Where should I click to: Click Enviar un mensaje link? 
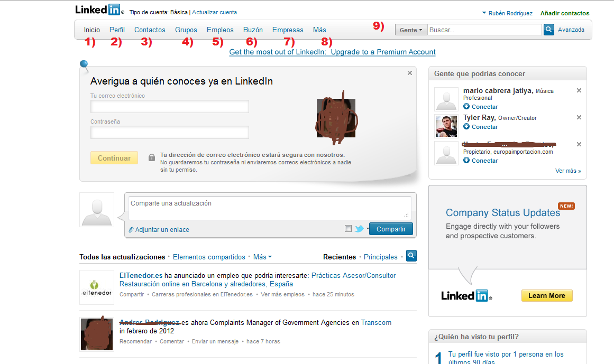pos(215,341)
